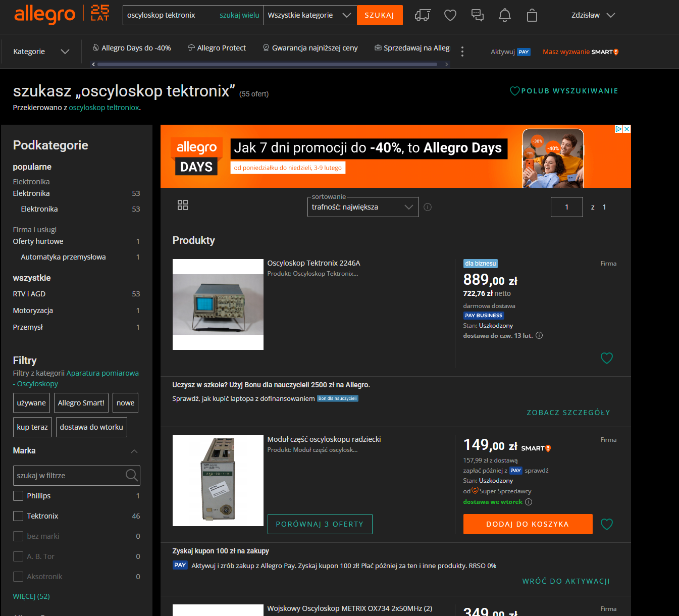Viewport: 679px width, 616px height.
Task: Click the oscyloskop tektronix search field
Action: (x=171, y=15)
